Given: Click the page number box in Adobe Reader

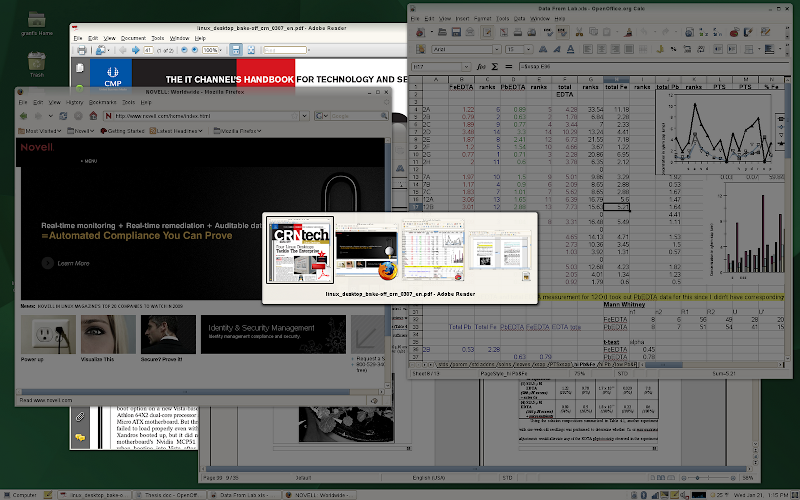Looking at the screenshot, I should coord(148,50).
